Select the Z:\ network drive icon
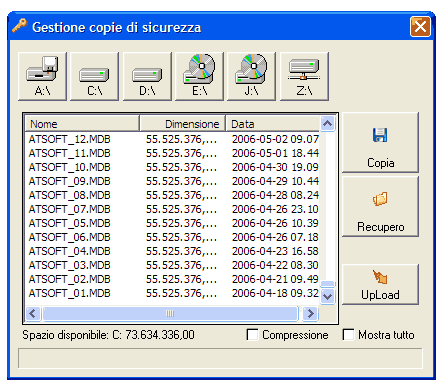 click(x=304, y=76)
